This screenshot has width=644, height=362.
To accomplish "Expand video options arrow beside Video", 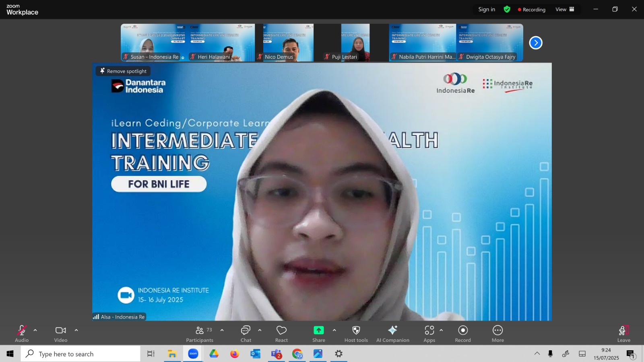I will pos(76,330).
